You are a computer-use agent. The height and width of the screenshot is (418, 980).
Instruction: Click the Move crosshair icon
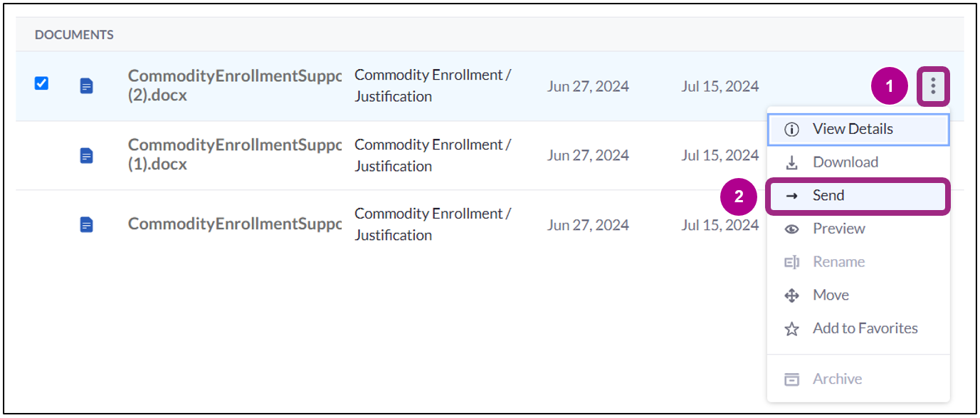[792, 294]
